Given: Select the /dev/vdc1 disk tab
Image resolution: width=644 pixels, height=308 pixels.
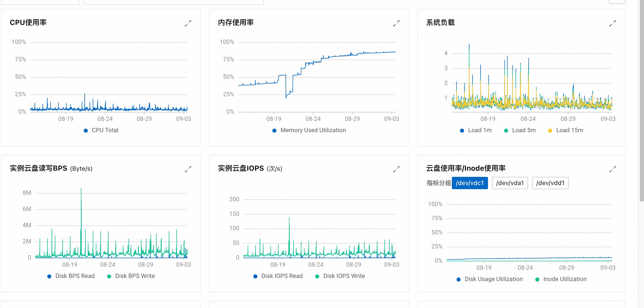Looking at the screenshot, I should pyautogui.click(x=470, y=183).
